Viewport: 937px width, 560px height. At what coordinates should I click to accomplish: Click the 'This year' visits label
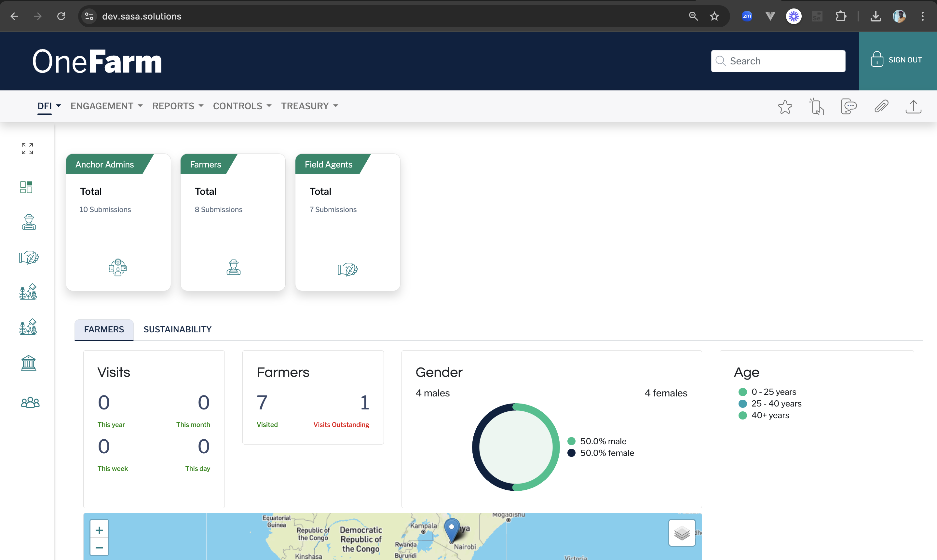(111, 424)
